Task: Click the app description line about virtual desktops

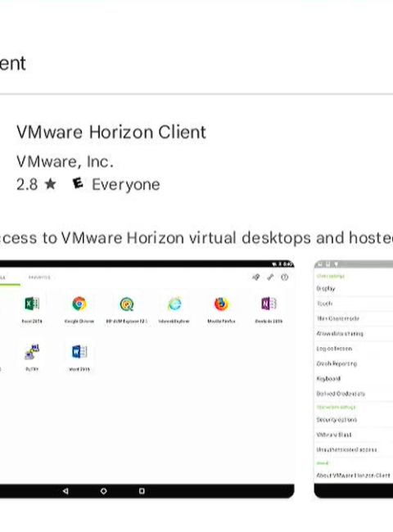Action: [x=196, y=238]
